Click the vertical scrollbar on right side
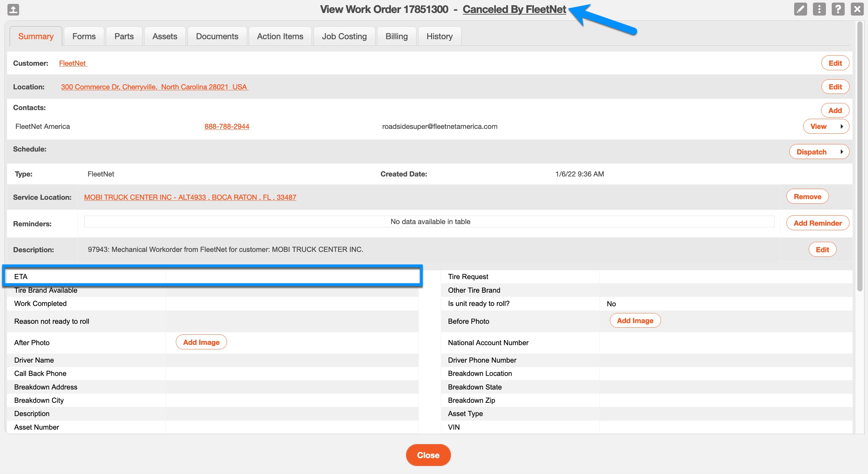Image resolution: width=868 pixels, height=474 pixels. pos(860,155)
